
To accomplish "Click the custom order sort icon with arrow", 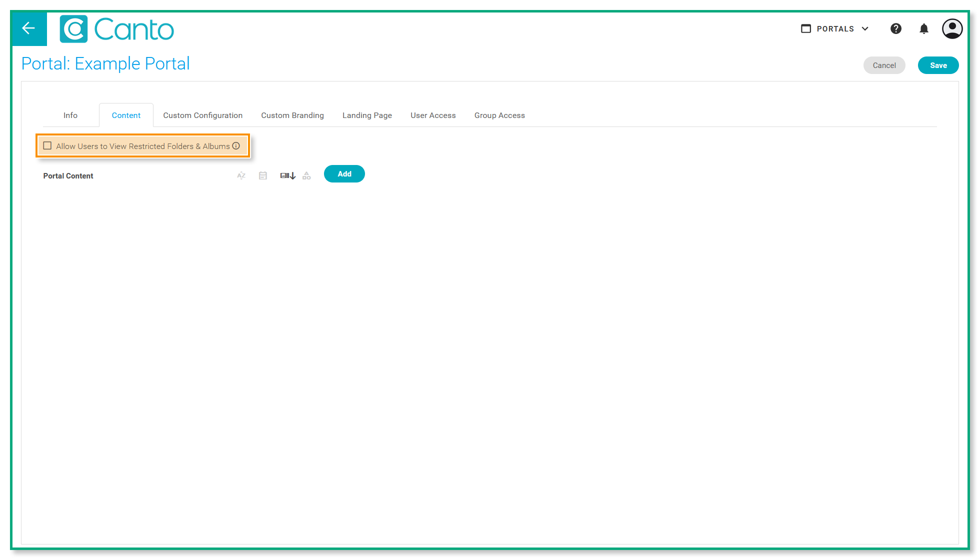I will (x=288, y=175).
